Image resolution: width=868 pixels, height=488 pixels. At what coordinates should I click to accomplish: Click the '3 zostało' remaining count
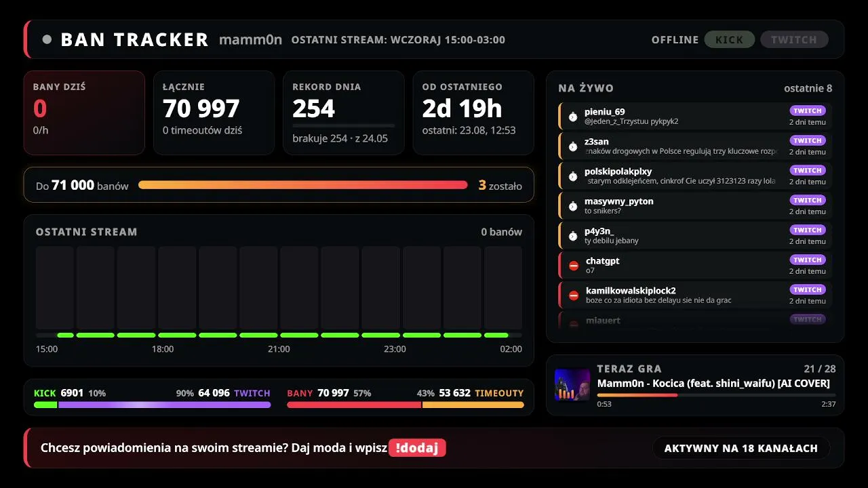(500, 185)
